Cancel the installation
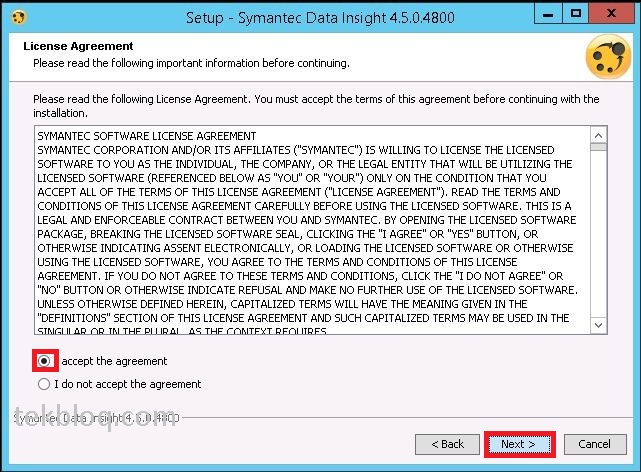Screen dimensions: 641x472 595,444
